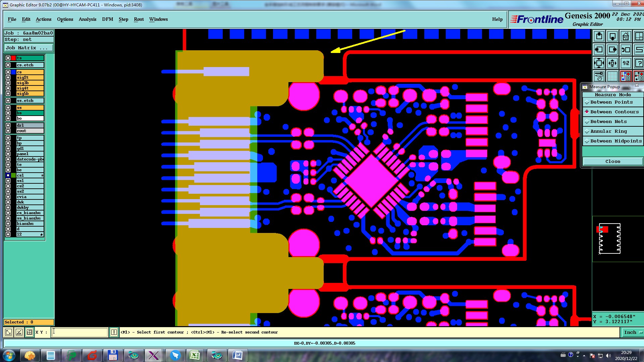Image resolution: width=644 pixels, height=362 pixels.
Task: Open the wrench and palette settings icon
Action: pos(599,76)
